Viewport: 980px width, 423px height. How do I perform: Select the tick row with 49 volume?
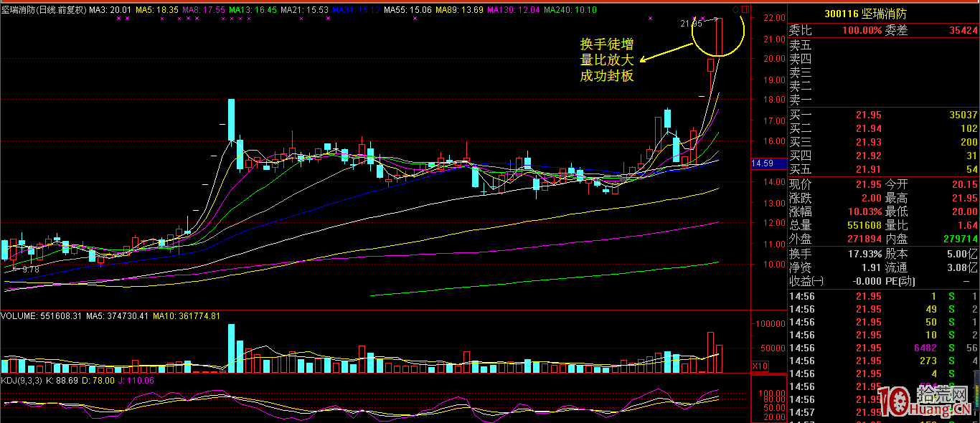pos(883,309)
